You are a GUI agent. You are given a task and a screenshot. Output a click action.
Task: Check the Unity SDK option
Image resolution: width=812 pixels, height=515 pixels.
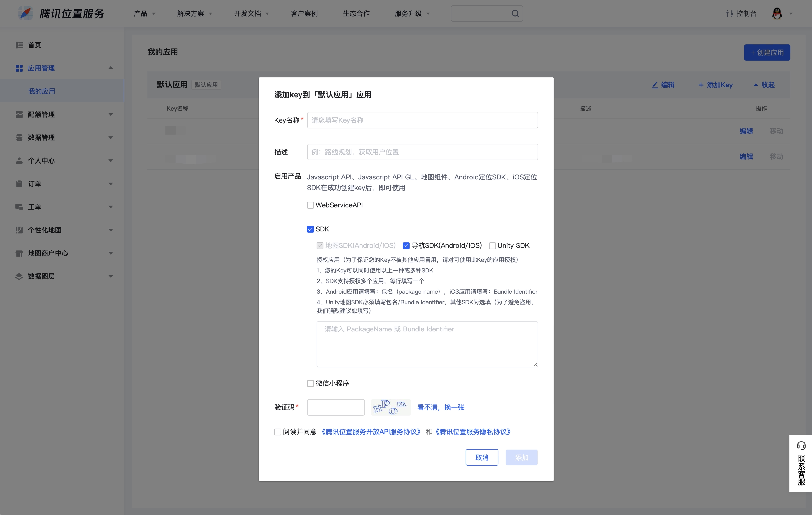pyautogui.click(x=492, y=245)
